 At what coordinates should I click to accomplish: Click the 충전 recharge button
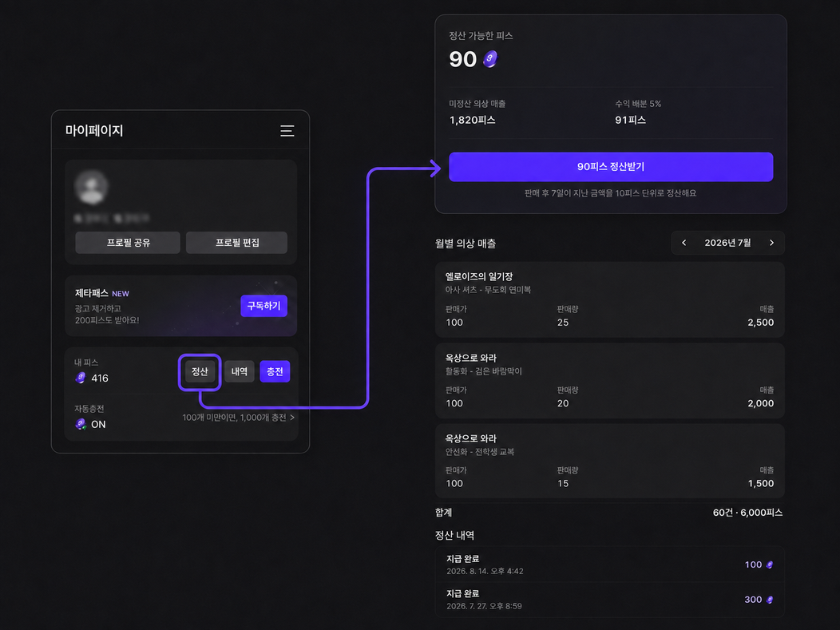[x=275, y=372]
